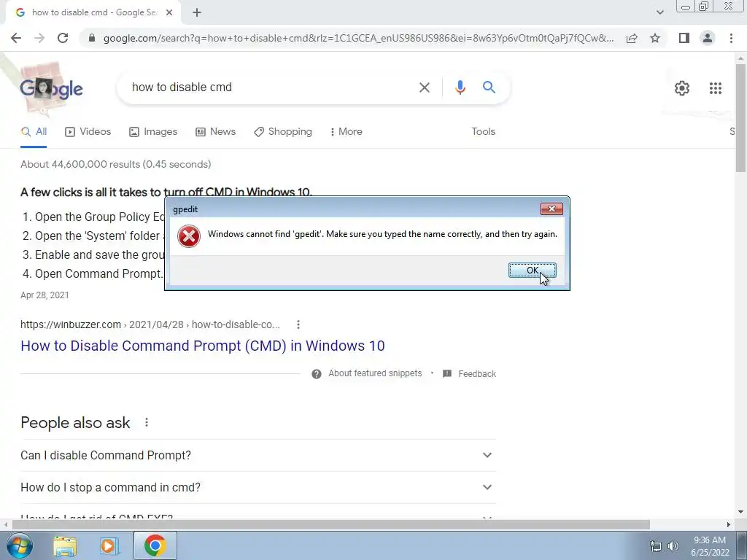Open Google quick settings gear
The width and height of the screenshot is (747, 560).
[x=682, y=88]
